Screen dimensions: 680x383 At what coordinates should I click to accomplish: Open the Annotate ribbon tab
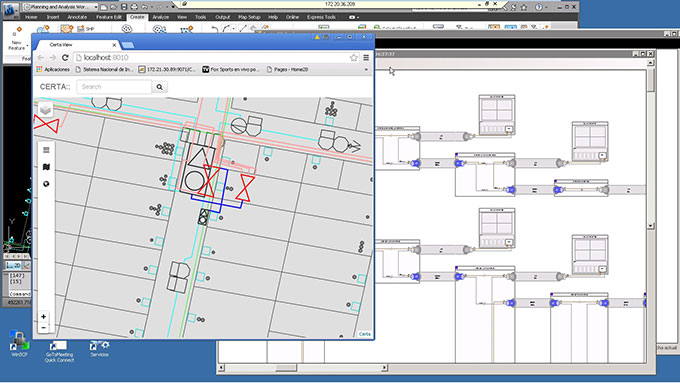click(77, 17)
